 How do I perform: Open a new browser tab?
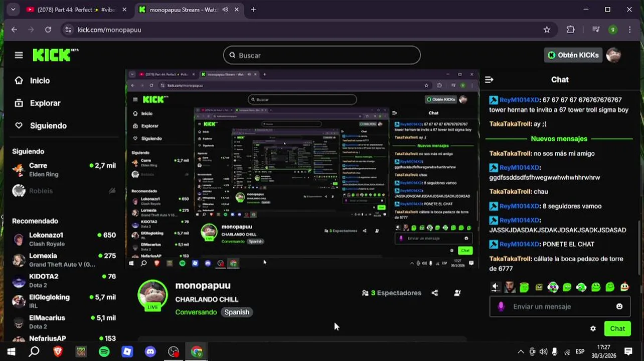point(253,10)
